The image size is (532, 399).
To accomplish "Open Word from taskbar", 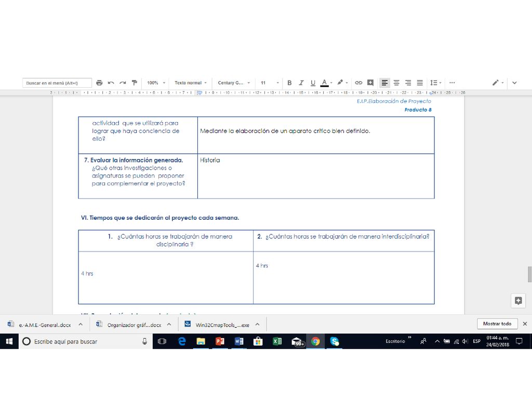I will [239, 341].
